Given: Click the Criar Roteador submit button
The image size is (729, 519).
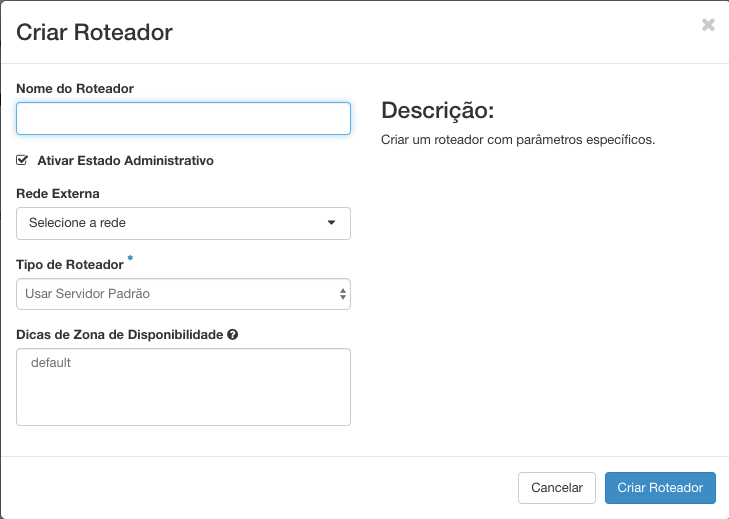Looking at the screenshot, I should 660,488.
